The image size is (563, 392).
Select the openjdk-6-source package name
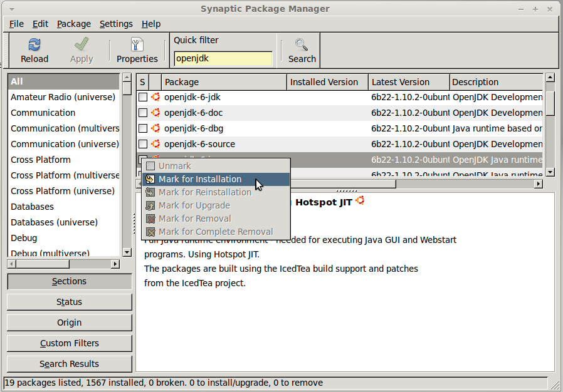(199, 144)
